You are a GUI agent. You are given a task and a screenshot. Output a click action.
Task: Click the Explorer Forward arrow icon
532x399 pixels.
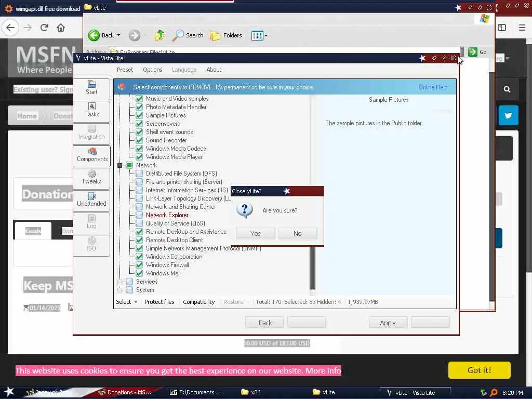[x=135, y=35]
